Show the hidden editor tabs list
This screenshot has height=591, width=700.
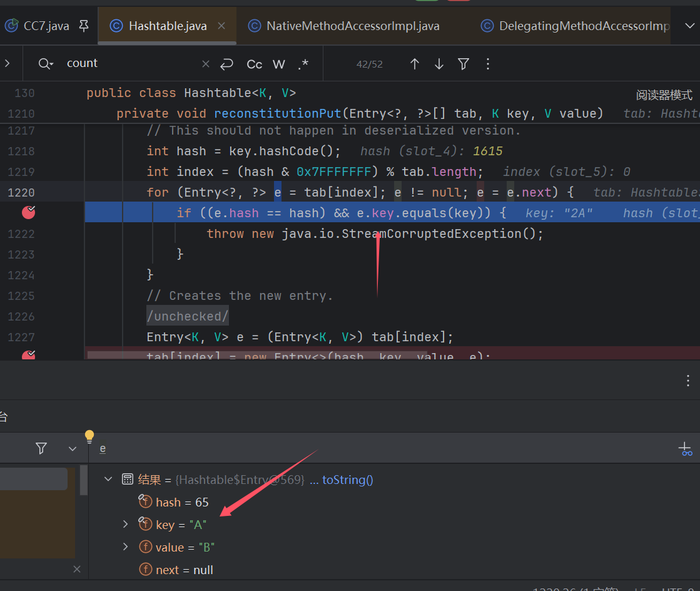(689, 26)
